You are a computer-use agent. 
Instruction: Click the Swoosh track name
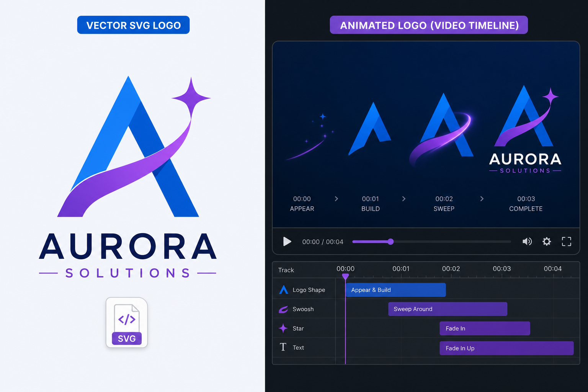303,309
